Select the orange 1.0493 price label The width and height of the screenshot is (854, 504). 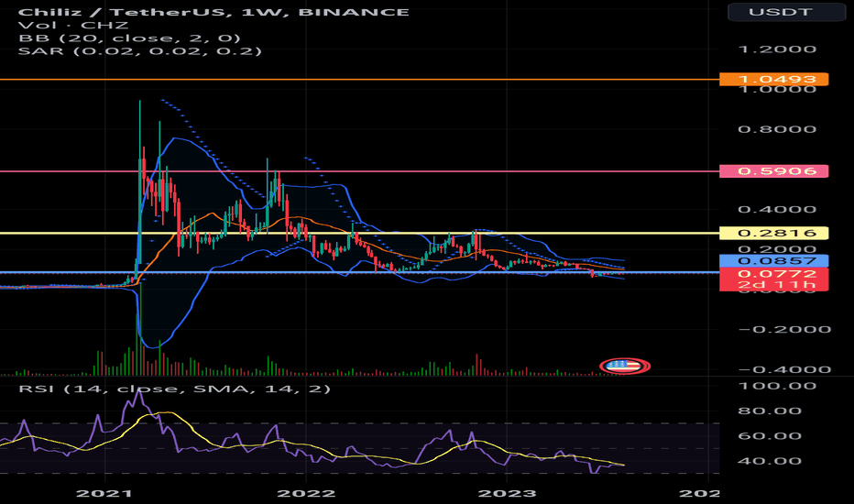(774, 80)
